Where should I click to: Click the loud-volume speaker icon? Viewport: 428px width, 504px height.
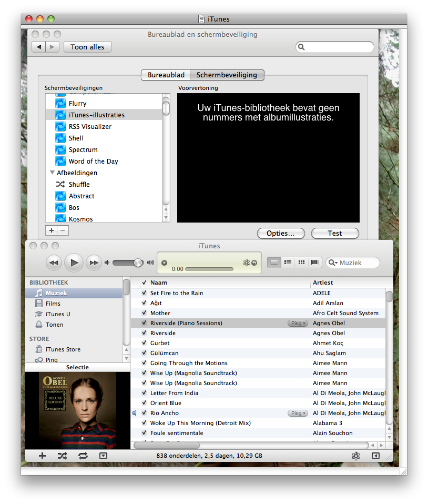pos(150,263)
